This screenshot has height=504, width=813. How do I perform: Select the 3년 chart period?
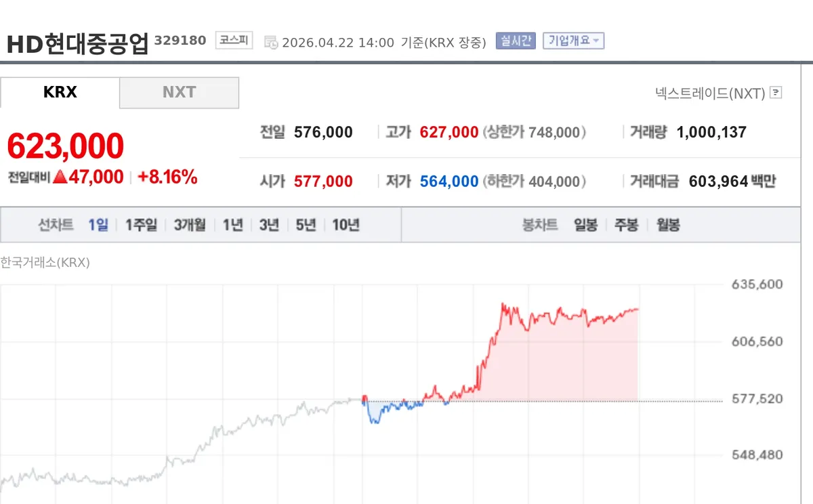point(269,226)
